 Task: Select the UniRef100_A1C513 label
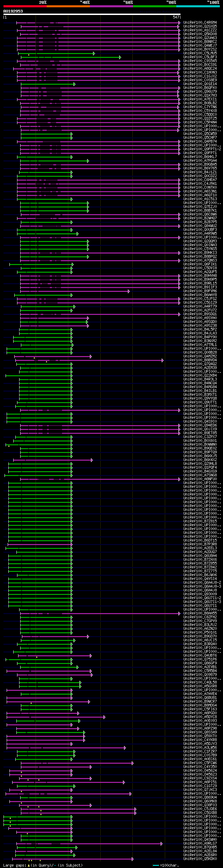pyautogui.click(x=200, y=199)
